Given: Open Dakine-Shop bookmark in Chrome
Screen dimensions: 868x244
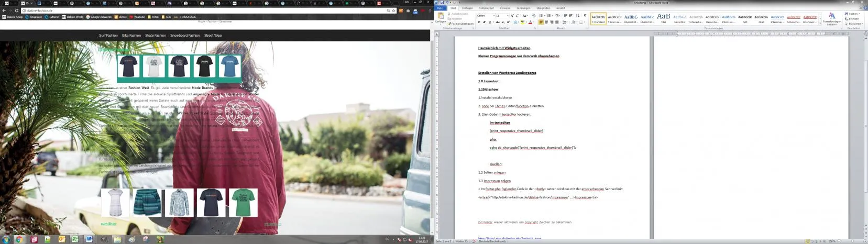Looking at the screenshot, I should point(12,17).
